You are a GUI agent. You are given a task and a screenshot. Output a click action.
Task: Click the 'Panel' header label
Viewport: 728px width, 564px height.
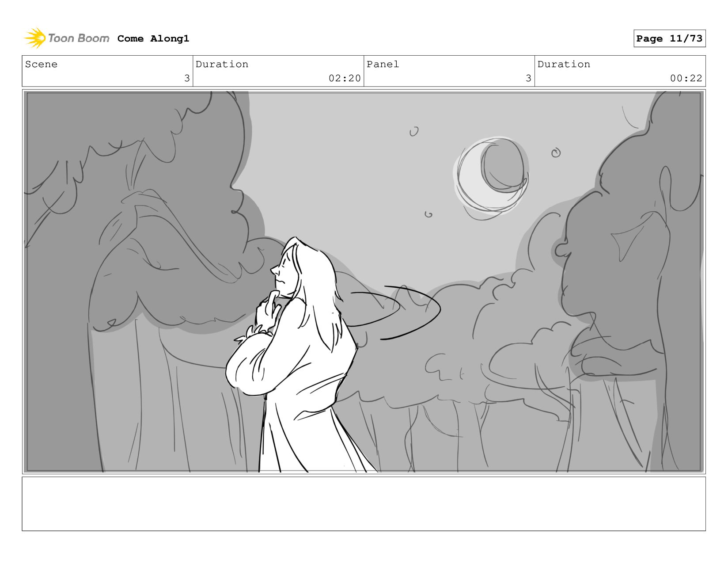click(x=383, y=64)
